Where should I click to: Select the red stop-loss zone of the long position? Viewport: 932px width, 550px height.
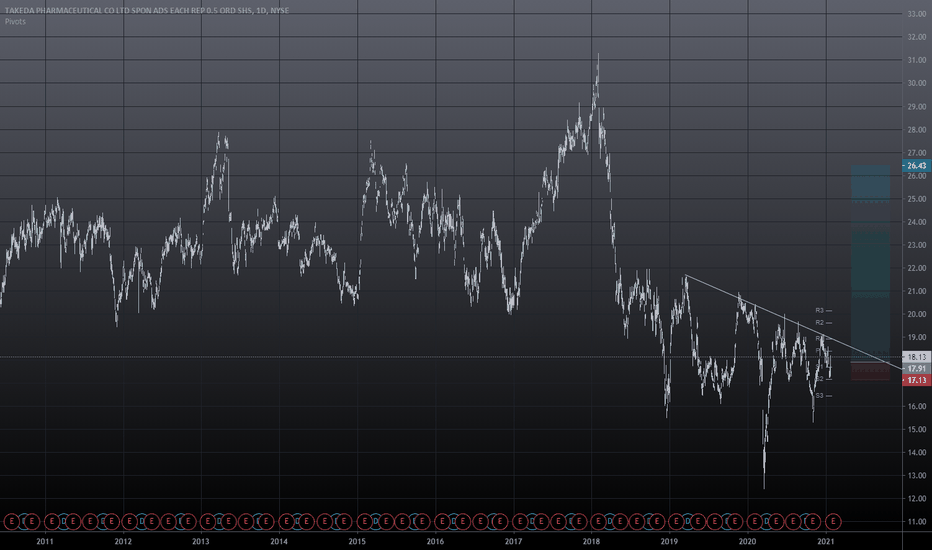870,371
